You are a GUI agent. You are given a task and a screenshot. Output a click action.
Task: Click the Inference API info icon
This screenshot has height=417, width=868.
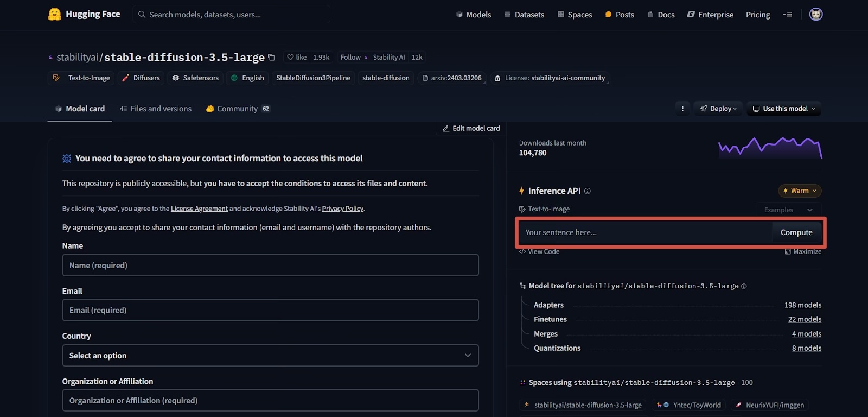(588, 191)
